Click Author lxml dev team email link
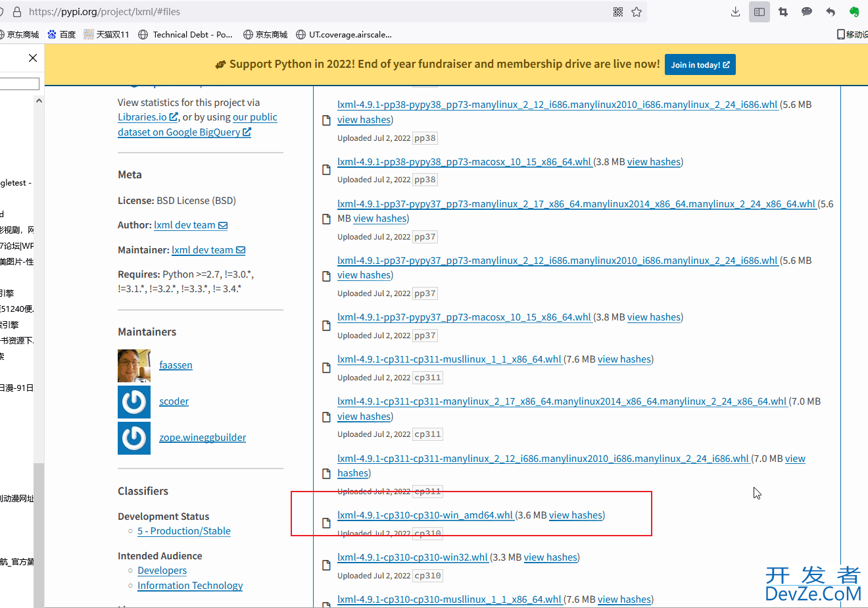Screen dimensions: 868x608 (x=191, y=225)
